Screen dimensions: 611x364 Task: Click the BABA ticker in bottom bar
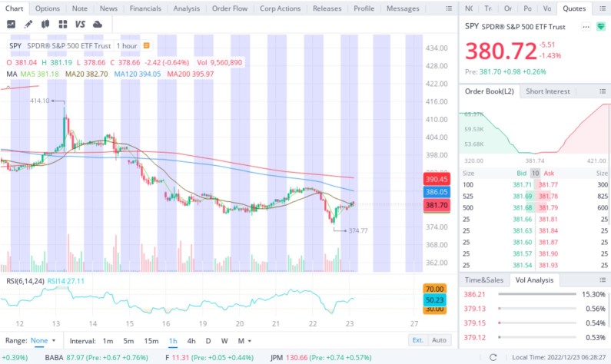click(54, 357)
